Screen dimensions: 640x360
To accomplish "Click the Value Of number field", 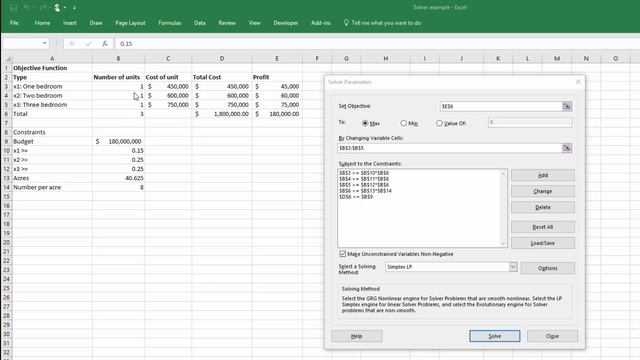I will [530, 122].
